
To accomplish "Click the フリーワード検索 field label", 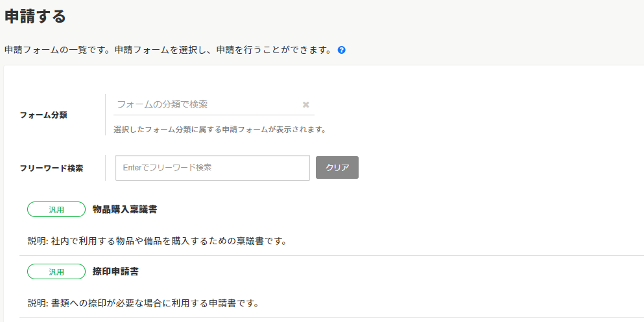I will (x=52, y=168).
